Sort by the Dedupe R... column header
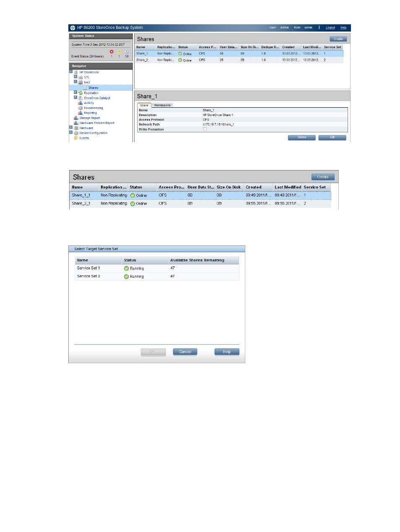 (270, 47)
